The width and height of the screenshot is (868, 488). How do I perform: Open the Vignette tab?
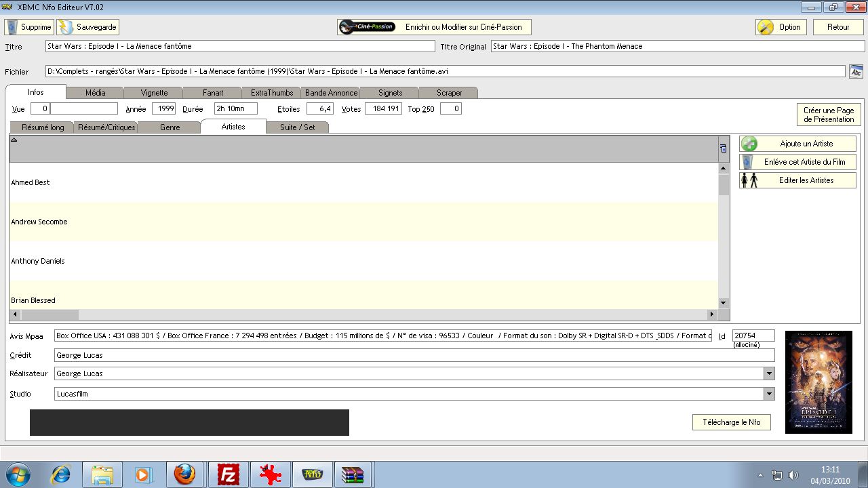pyautogui.click(x=154, y=93)
